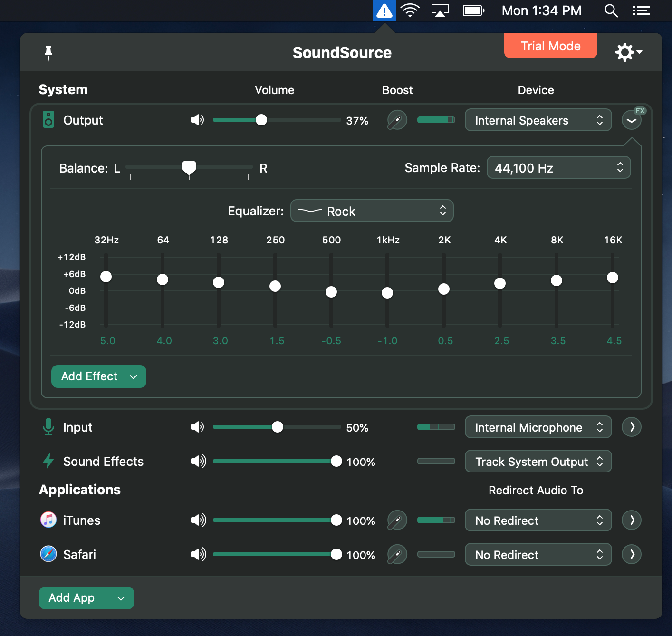Click the Input 50% volume value
This screenshot has height=636, width=672.
(357, 428)
